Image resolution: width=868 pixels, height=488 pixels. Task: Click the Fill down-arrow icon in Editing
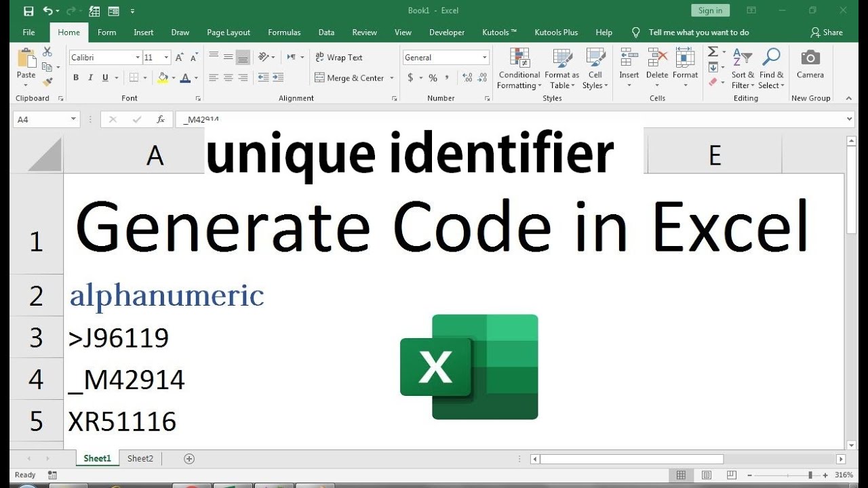pyautogui.click(x=713, y=67)
